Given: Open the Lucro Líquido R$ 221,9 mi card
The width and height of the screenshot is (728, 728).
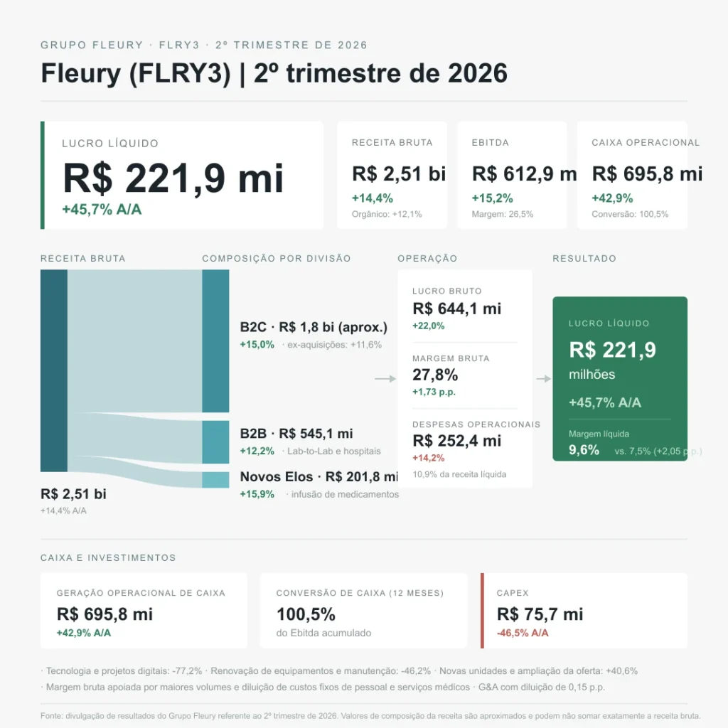Looking at the screenshot, I should tap(182, 175).
